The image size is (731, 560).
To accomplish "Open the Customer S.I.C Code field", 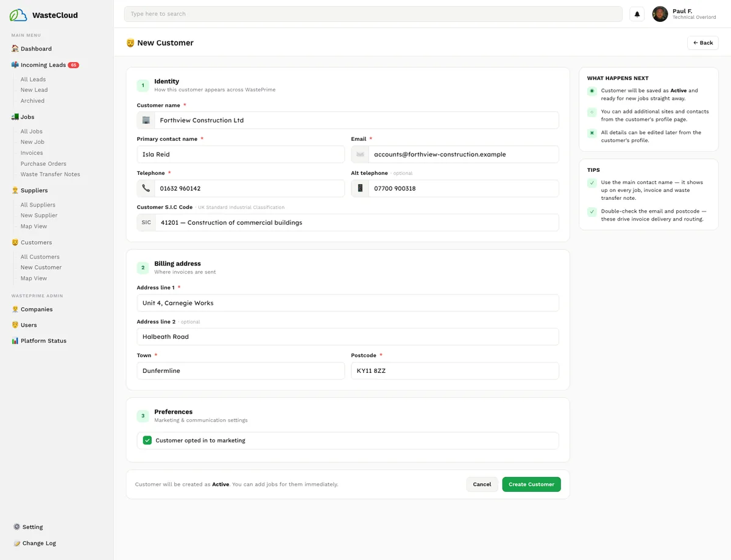I will click(356, 223).
